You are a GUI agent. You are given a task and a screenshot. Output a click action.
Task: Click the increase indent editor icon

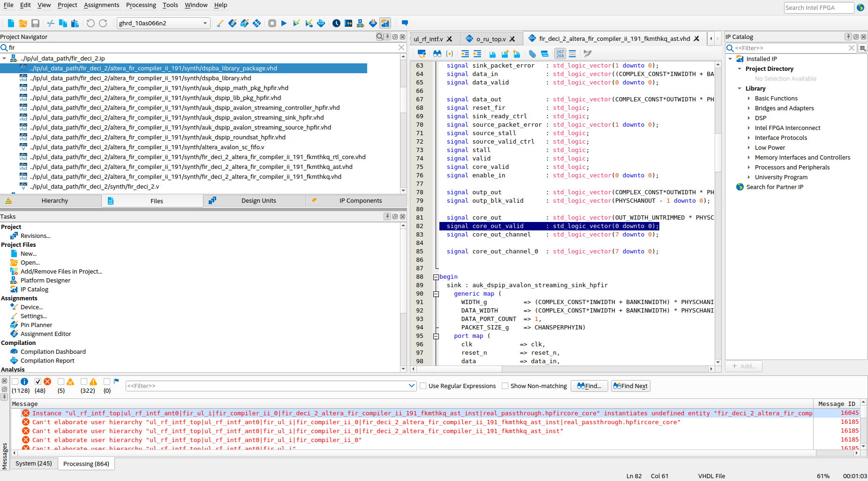pos(465,53)
